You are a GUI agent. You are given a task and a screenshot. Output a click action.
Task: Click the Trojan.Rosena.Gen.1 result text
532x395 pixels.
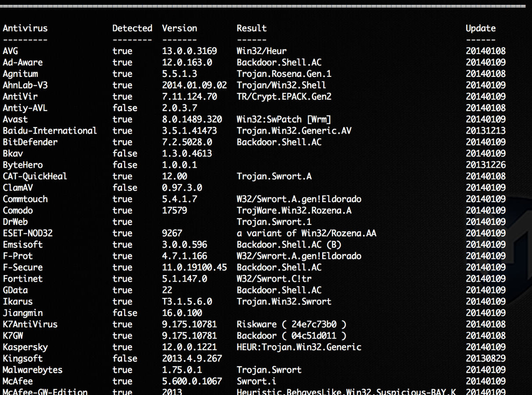[x=284, y=74]
